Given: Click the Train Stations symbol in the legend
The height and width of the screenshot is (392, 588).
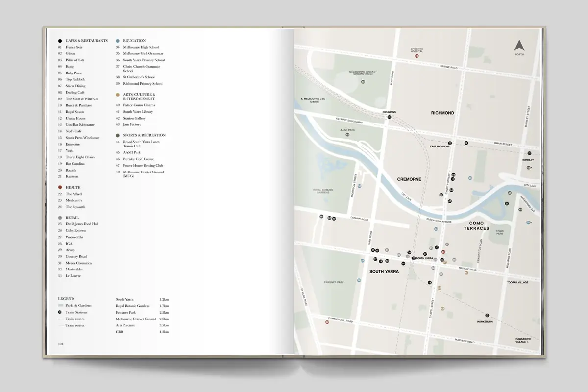Looking at the screenshot, I should [x=60, y=312].
